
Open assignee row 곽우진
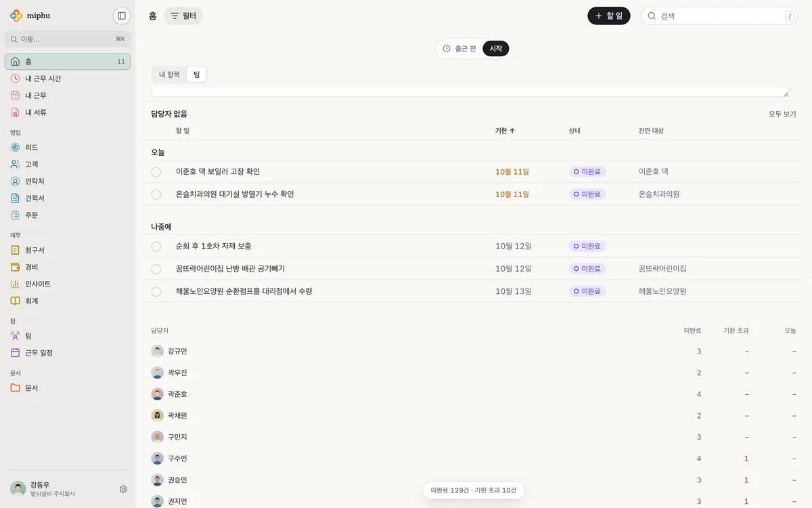pyautogui.click(x=474, y=373)
